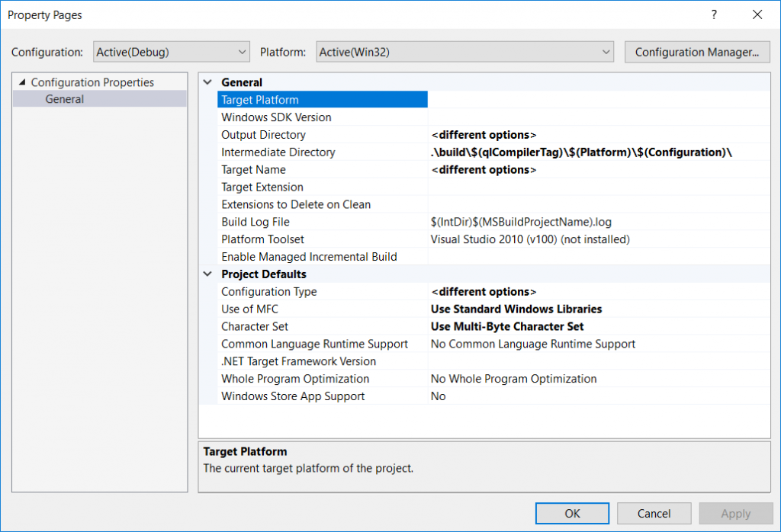Select Windows Store App Support row
The width and height of the screenshot is (781, 532).
(x=322, y=396)
